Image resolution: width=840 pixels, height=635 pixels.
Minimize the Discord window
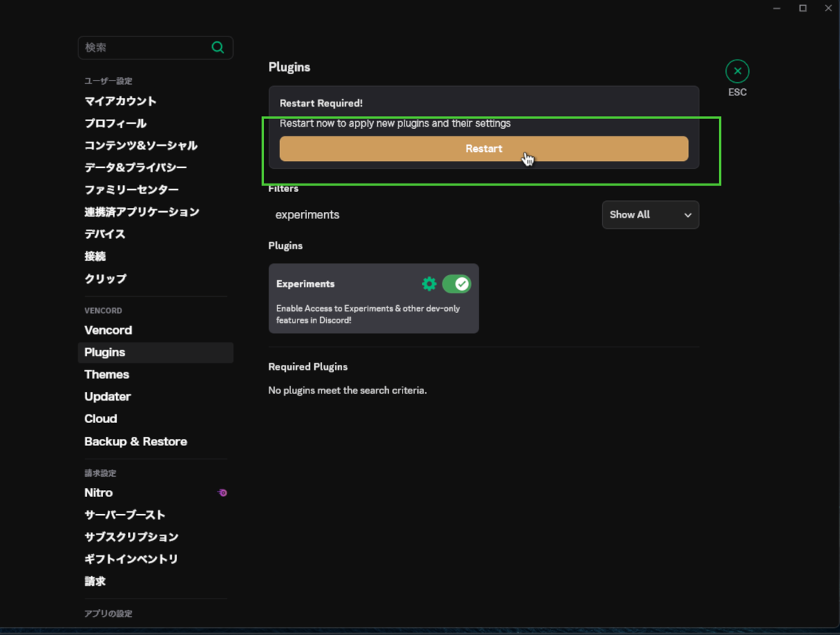[x=777, y=8]
